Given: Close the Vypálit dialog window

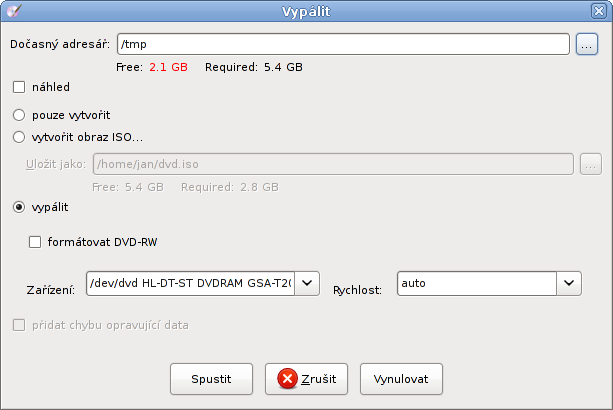Looking at the screenshot, I should 599,11.
